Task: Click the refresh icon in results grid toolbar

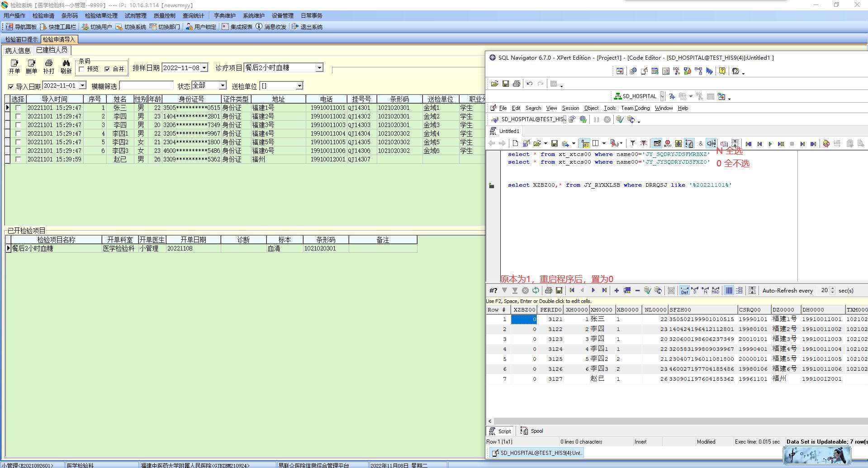Action: (536, 290)
